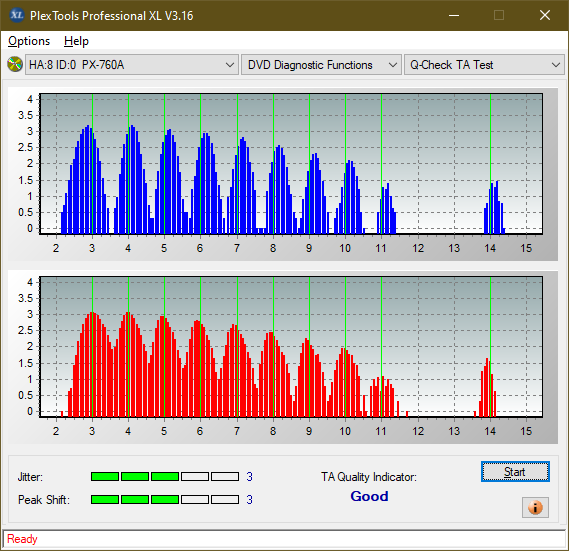Image resolution: width=569 pixels, height=551 pixels.
Task: Click the window title 'PlexTools Professional XL V3.16'
Action: pyautogui.click(x=111, y=16)
